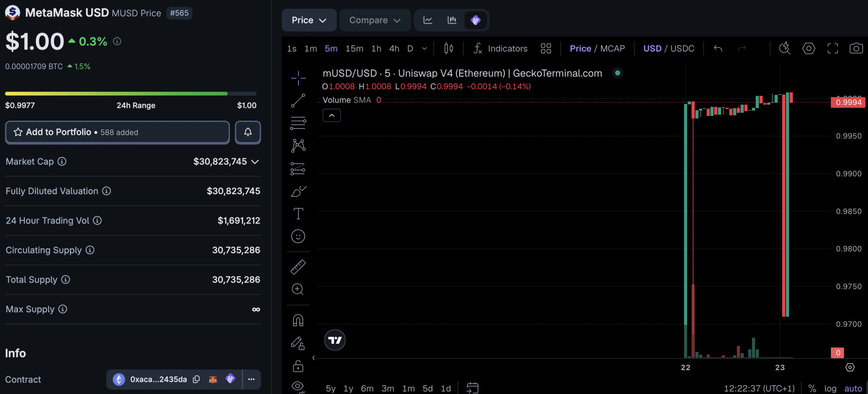Viewport: 868px width, 394px height.
Task: Switch chart to MCAP mode
Action: (612, 48)
